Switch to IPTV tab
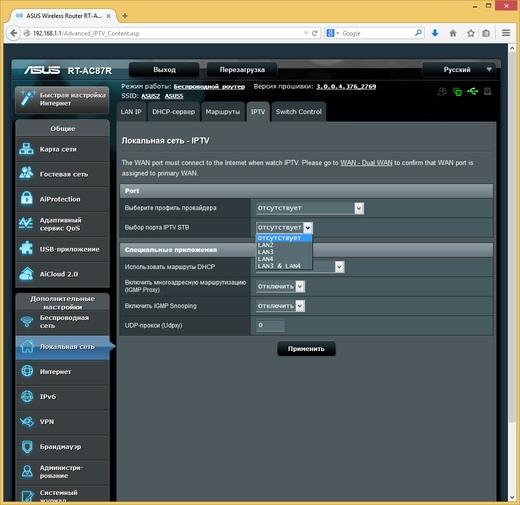 [x=258, y=112]
